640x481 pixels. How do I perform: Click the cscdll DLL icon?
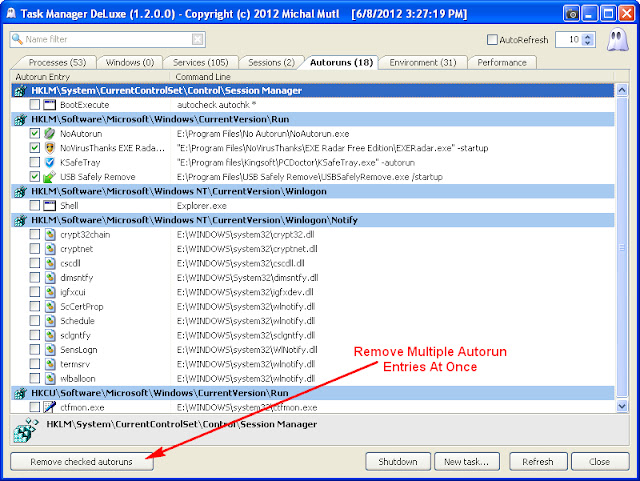(50, 263)
